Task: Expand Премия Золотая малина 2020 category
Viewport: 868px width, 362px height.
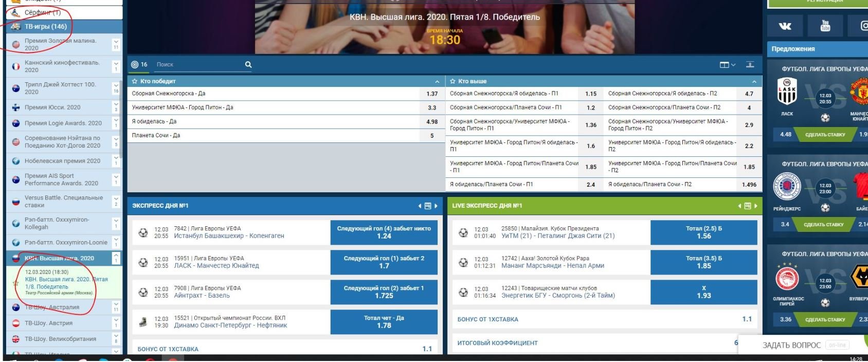Action: coord(116,42)
